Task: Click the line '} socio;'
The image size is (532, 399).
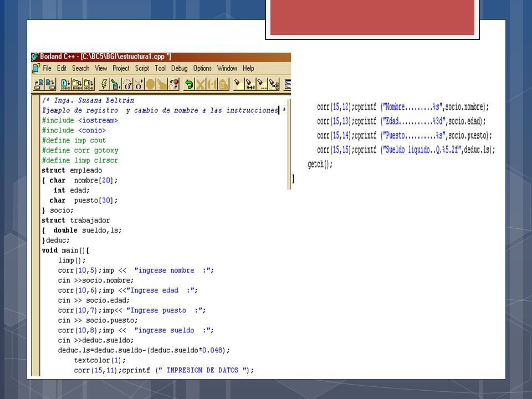Action: 58,211
